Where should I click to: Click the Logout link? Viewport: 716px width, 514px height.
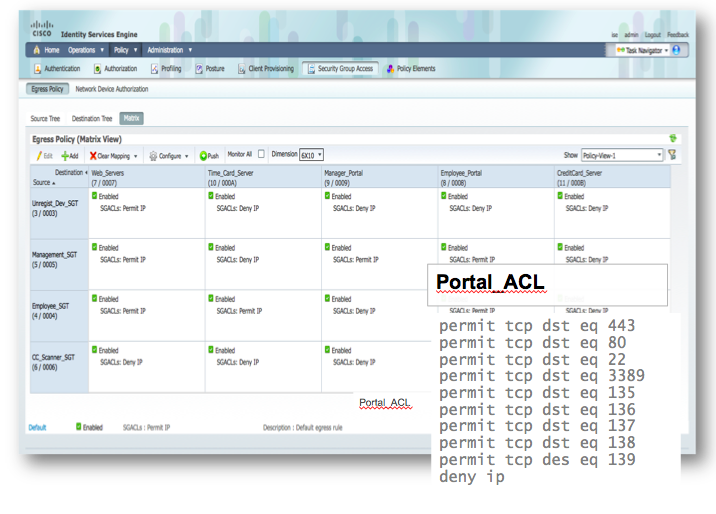[x=654, y=35]
